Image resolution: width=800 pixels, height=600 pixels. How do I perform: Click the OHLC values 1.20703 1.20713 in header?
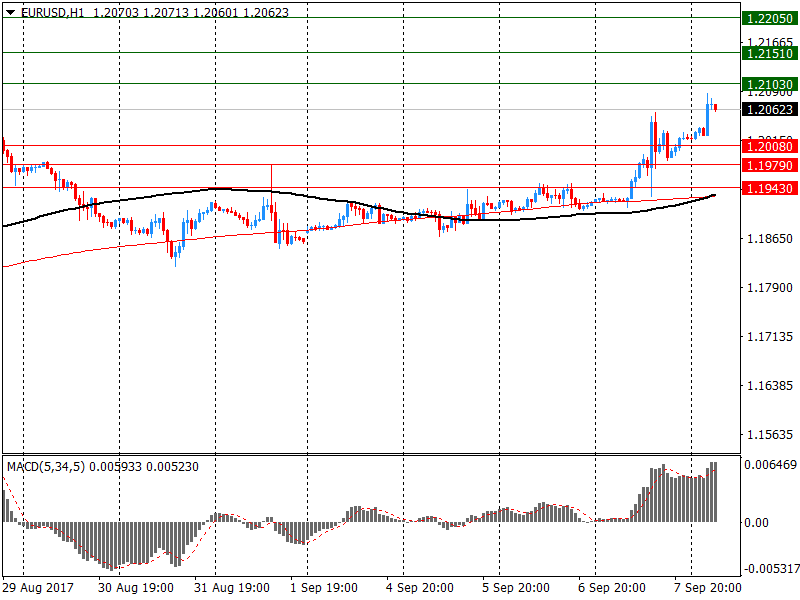point(141,13)
